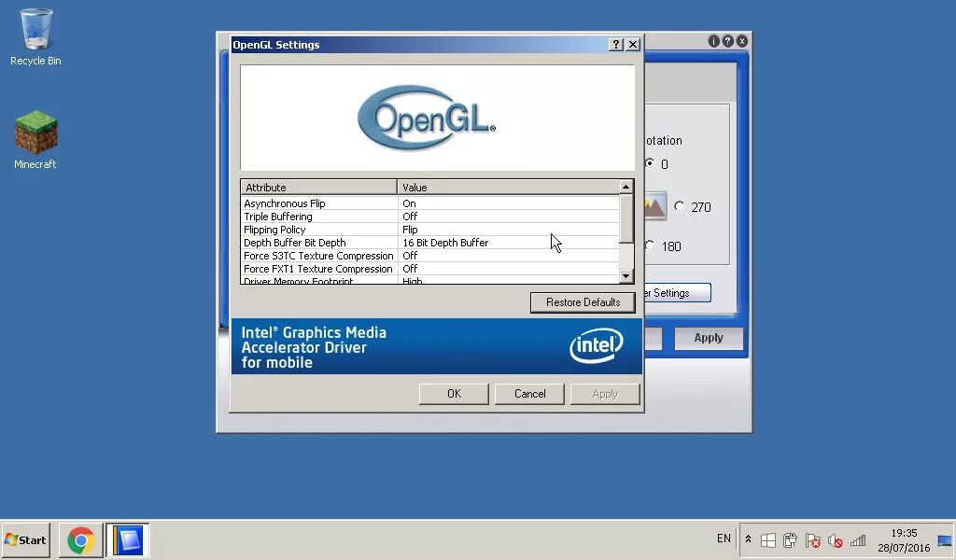
Task: Select the 0 rotation radio button
Action: click(650, 163)
